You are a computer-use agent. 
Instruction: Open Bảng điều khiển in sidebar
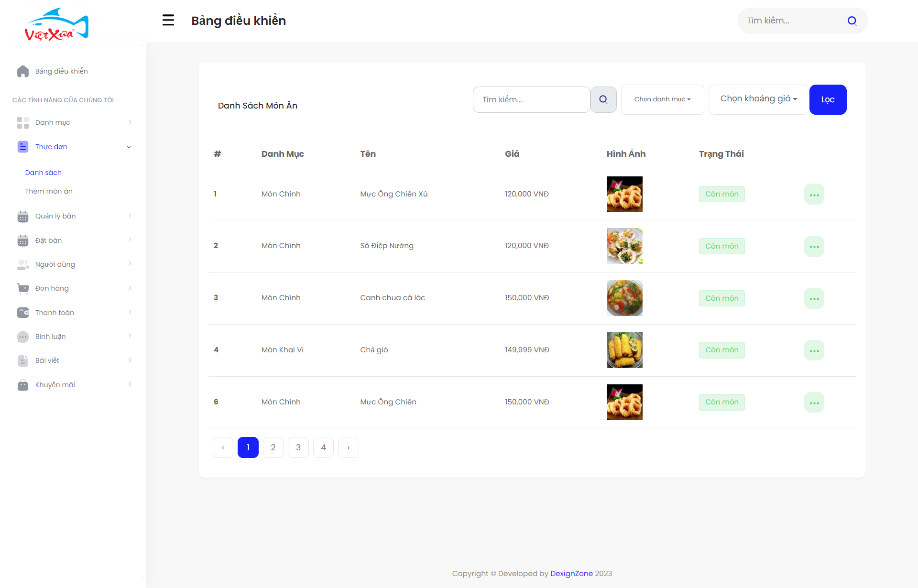coord(62,71)
